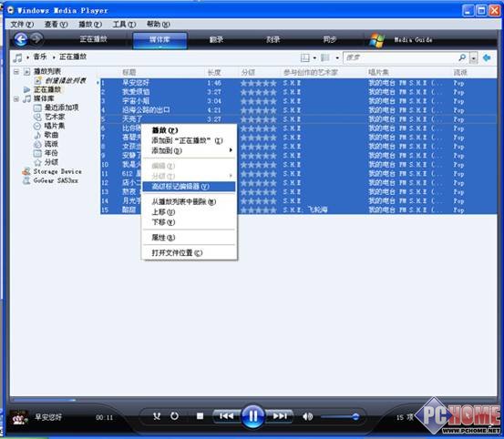
Task: Open the search options dropdown arrow
Action: tap(473, 58)
